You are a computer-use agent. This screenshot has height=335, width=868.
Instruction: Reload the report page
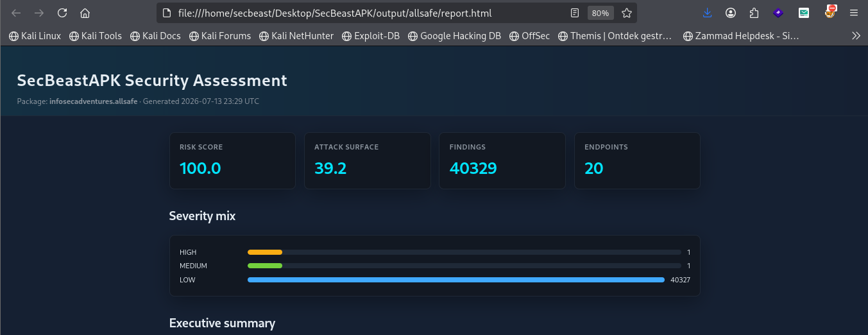62,13
